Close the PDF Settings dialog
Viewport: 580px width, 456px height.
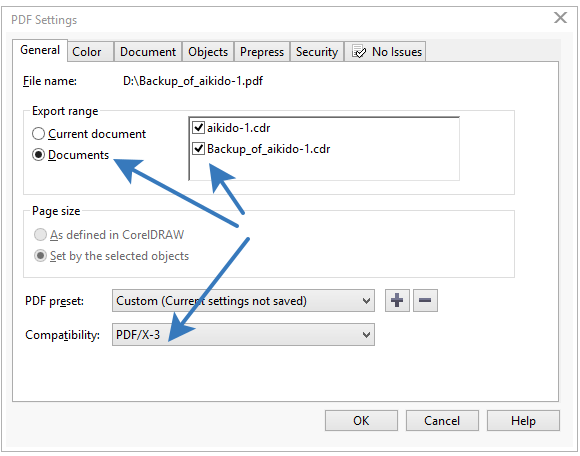(560, 17)
